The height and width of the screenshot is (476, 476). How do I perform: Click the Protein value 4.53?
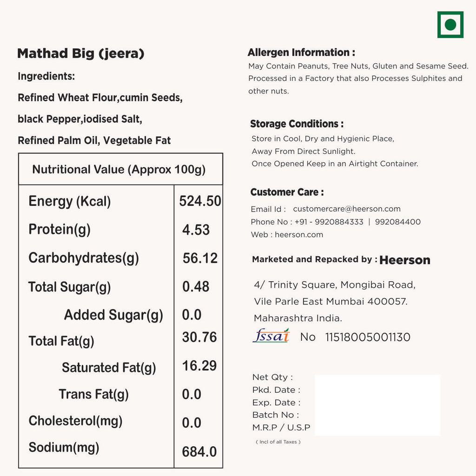pyautogui.click(x=196, y=230)
